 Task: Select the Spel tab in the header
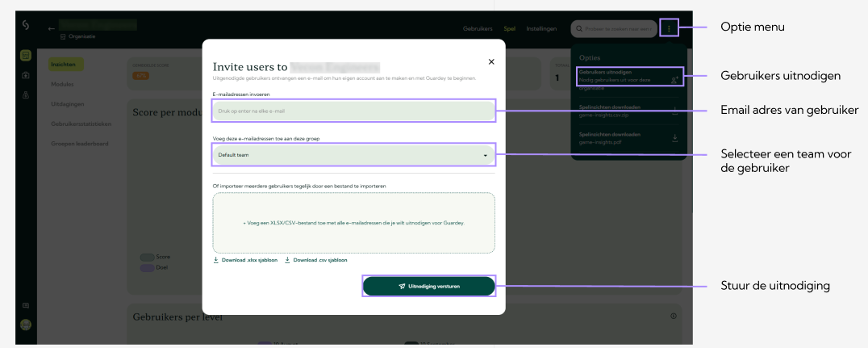(509, 29)
